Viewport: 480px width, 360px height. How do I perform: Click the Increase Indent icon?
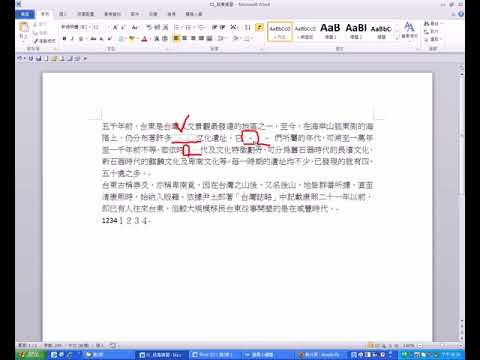pyautogui.click(x=222, y=27)
